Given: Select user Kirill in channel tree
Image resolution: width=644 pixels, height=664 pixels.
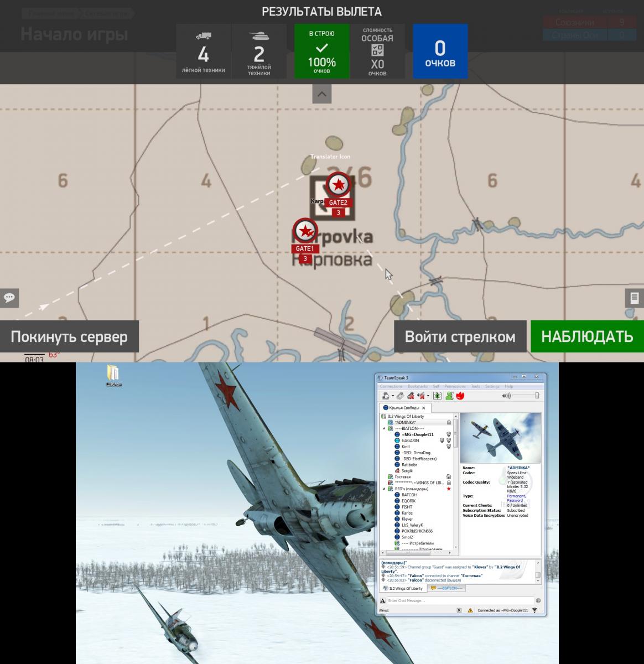Looking at the screenshot, I should click(406, 447).
